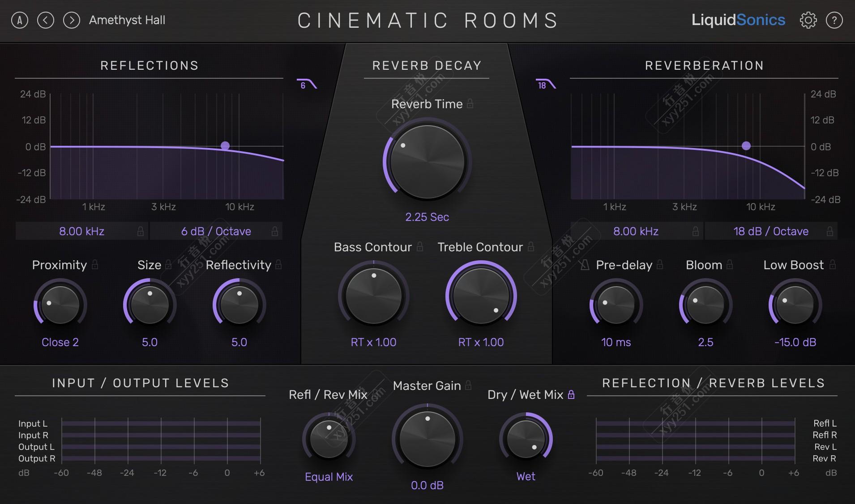Click the Reflections 6 dB filter slope icon
The width and height of the screenshot is (855, 504).
[307, 85]
